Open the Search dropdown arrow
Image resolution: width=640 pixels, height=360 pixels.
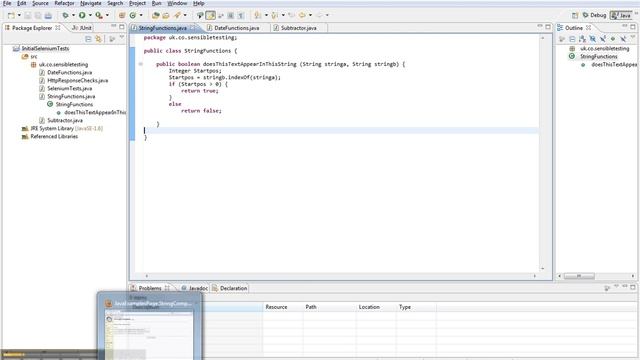point(185,16)
